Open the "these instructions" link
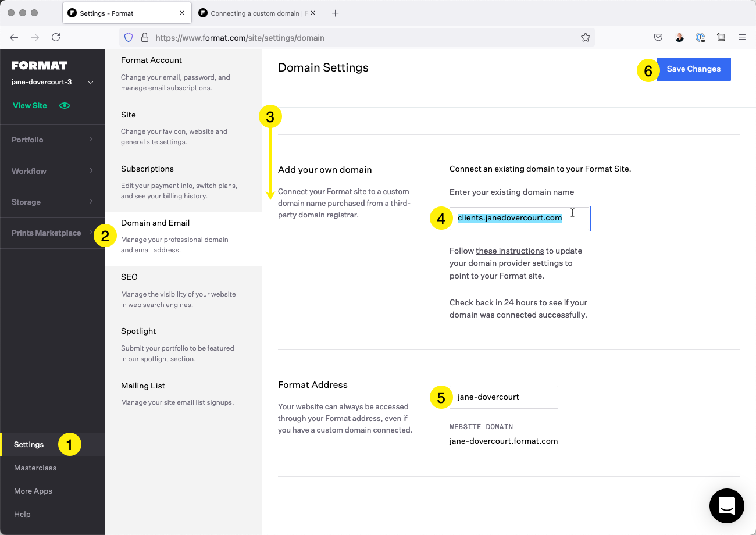This screenshot has height=535, width=756. [509, 251]
